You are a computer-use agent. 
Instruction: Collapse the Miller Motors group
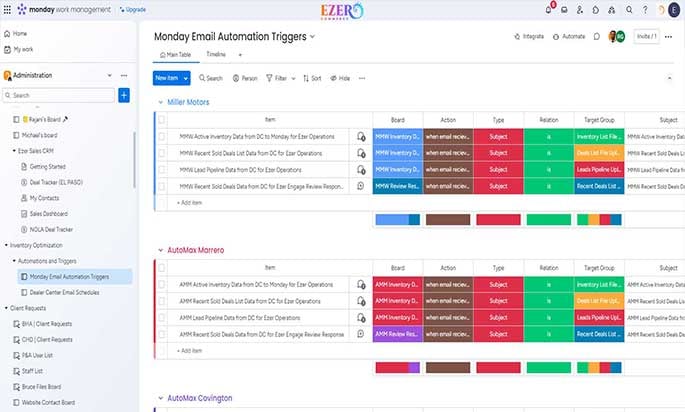tap(160, 102)
